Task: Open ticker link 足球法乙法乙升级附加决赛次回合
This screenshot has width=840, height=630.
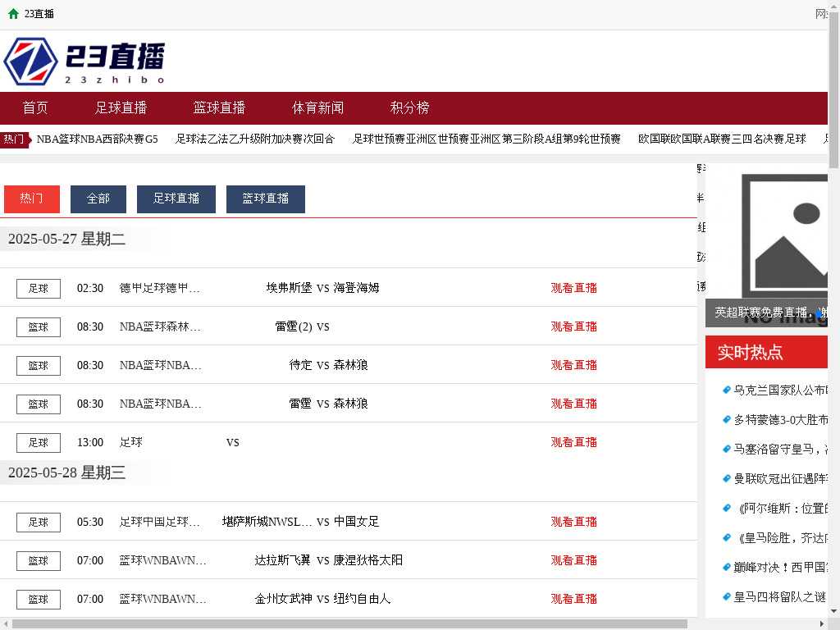Action: point(255,139)
